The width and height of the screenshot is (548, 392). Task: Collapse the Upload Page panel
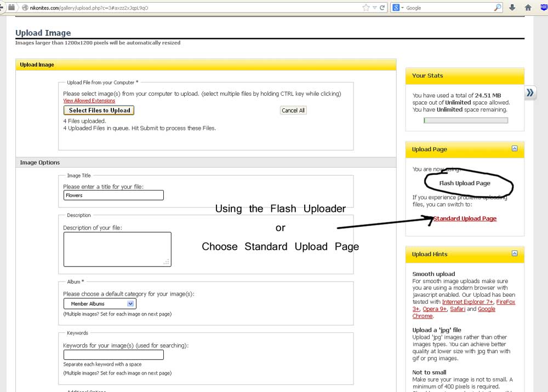[515, 148]
